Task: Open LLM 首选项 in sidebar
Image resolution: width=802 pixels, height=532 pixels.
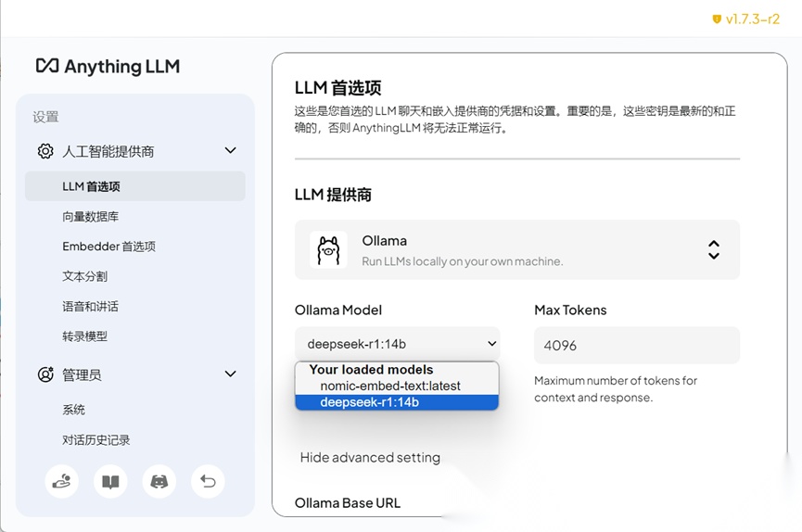Action: coord(135,186)
